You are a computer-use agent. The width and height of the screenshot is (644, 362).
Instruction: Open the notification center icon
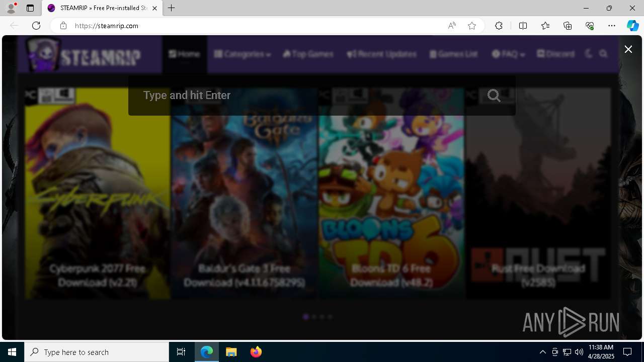(627, 352)
